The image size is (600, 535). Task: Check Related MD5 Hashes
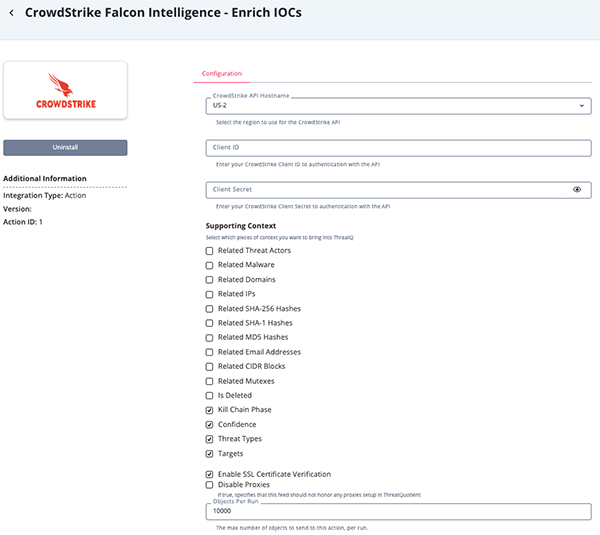(x=209, y=338)
